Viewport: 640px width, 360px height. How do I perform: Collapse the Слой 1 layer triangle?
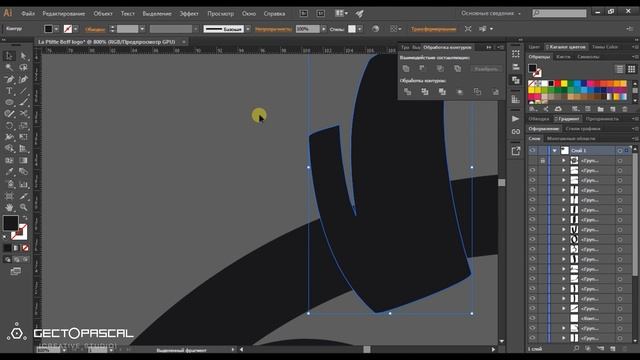[554, 151]
